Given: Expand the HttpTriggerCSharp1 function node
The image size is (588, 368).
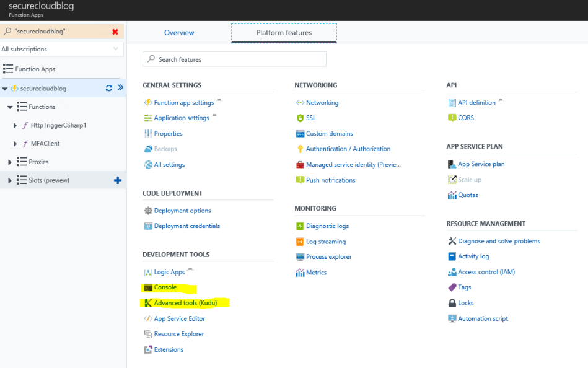Looking at the screenshot, I should (x=15, y=125).
